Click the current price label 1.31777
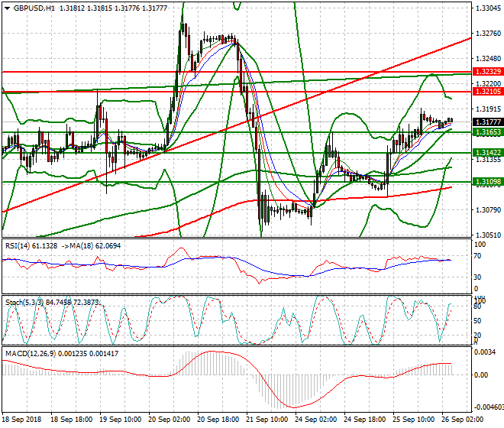The height and width of the screenshot is (428, 504). (x=488, y=122)
